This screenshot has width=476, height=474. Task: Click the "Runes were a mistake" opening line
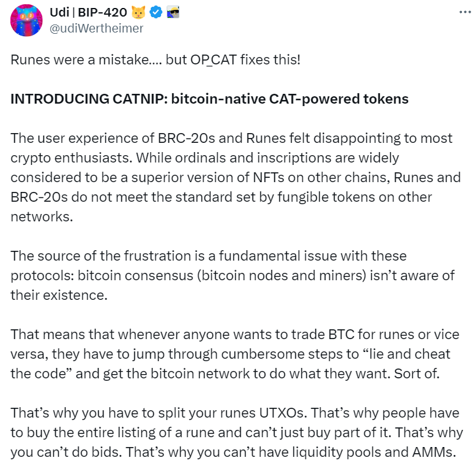point(155,61)
